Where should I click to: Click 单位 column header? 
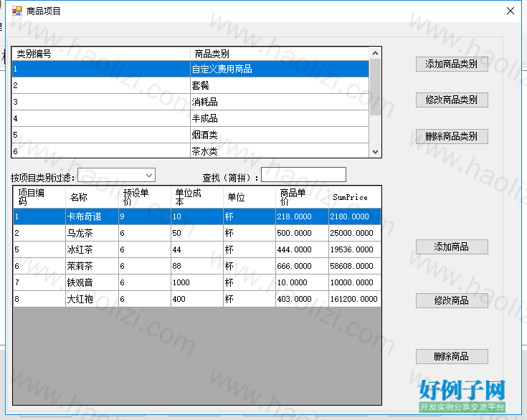pos(250,197)
